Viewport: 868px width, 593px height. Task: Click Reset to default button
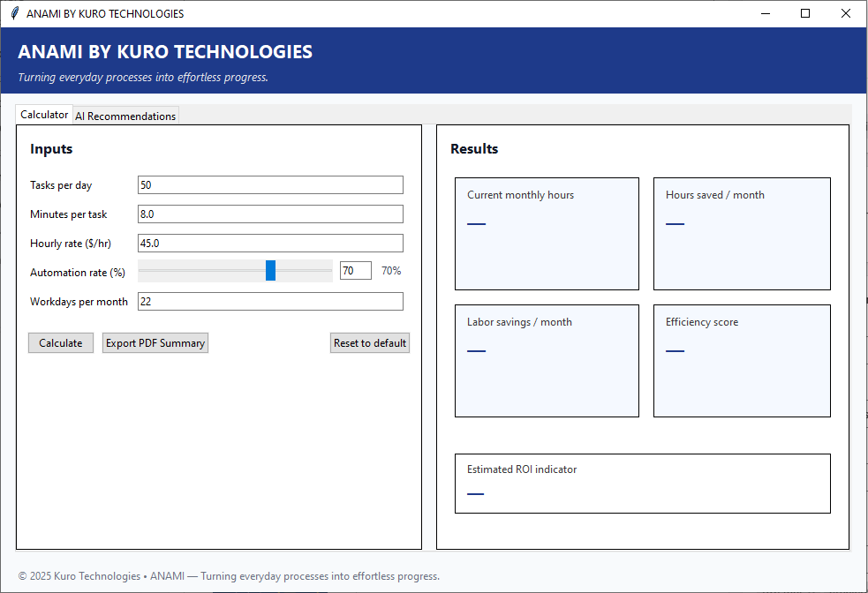point(370,343)
